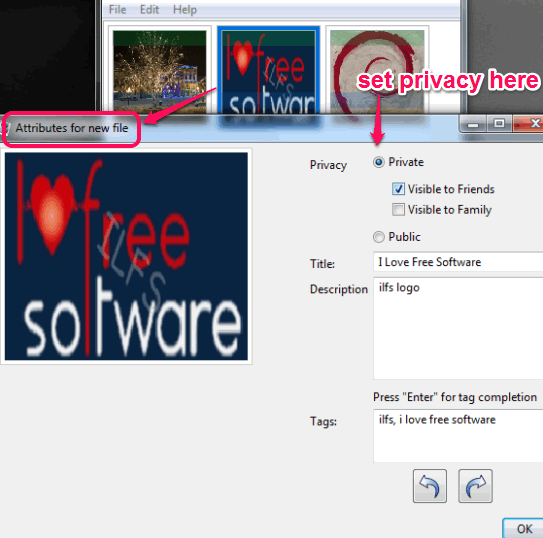Click the 'Privacy' label
The image size is (543, 538).
click(x=328, y=165)
